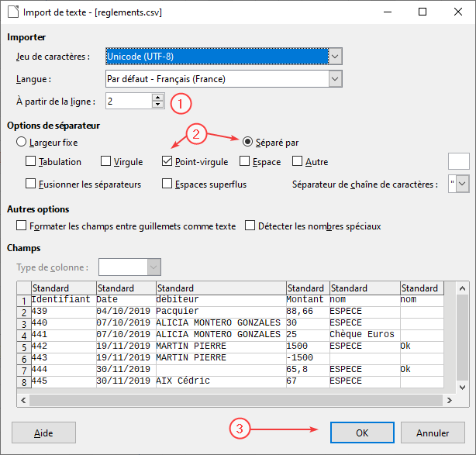The height and width of the screenshot is (455, 476).
Task: Select the Largeur fixe radio button
Action: (x=22, y=143)
